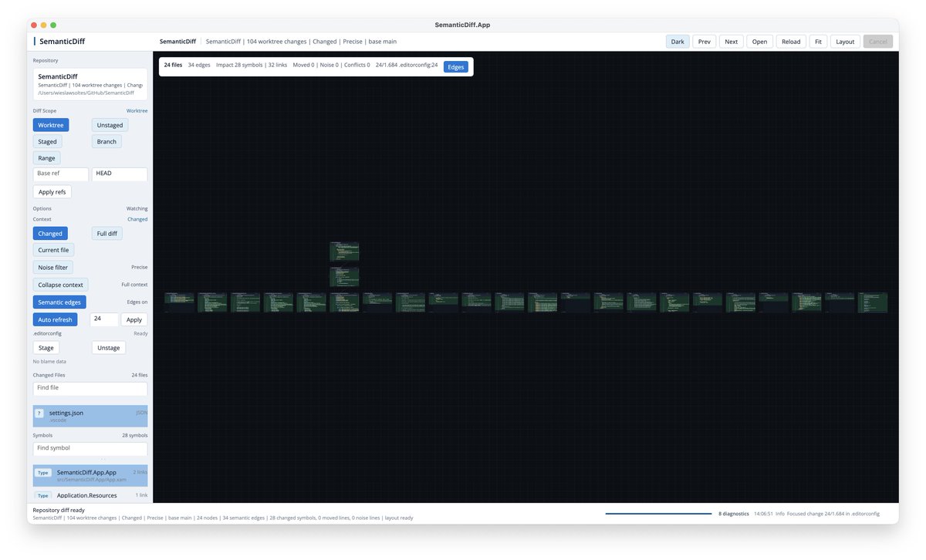Image resolution: width=926 pixels, height=560 pixels.
Task: Click the '?' status badge on settings.json
Action: [39, 413]
